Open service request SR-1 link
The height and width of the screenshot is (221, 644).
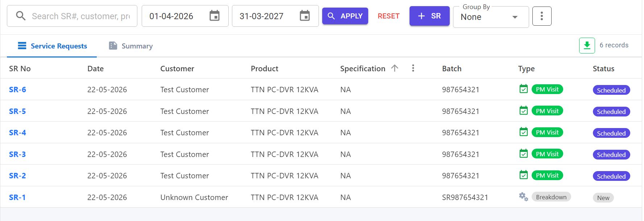(17, 197)
